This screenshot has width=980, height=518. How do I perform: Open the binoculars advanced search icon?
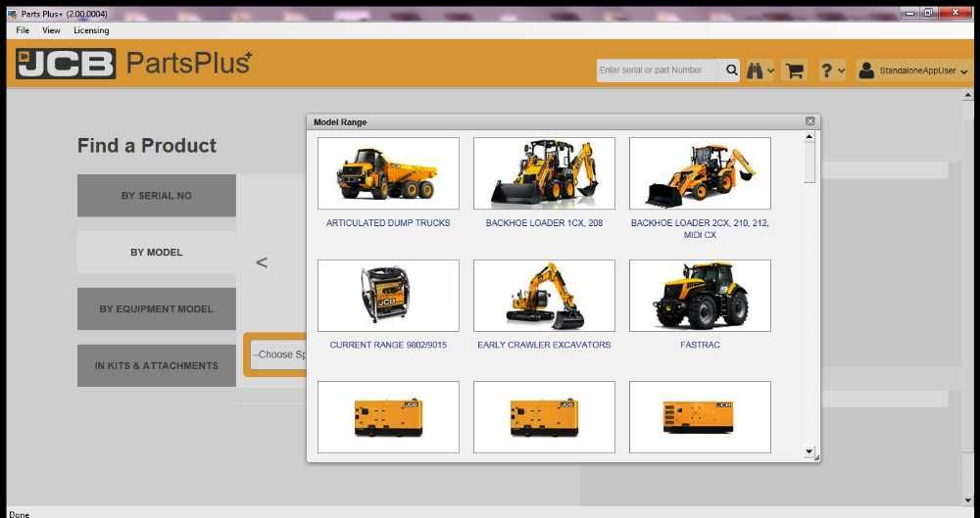[x=755, y=71]
